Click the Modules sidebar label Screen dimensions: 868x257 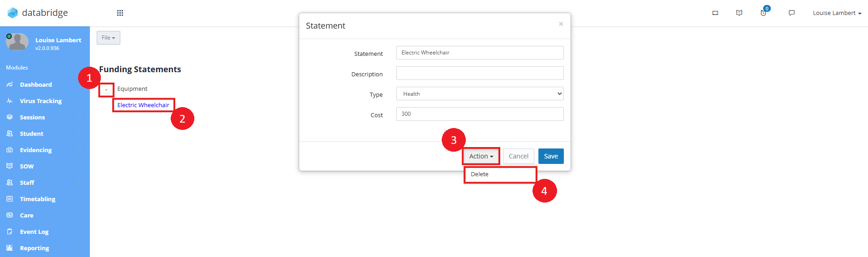point(17,68)
